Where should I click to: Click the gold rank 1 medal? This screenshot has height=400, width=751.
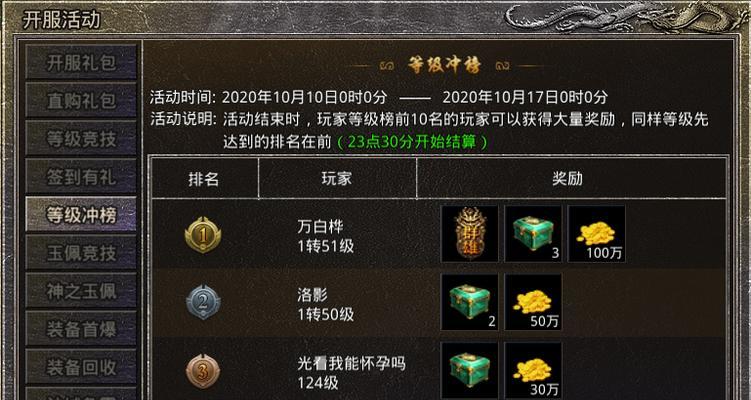point(203,235)
